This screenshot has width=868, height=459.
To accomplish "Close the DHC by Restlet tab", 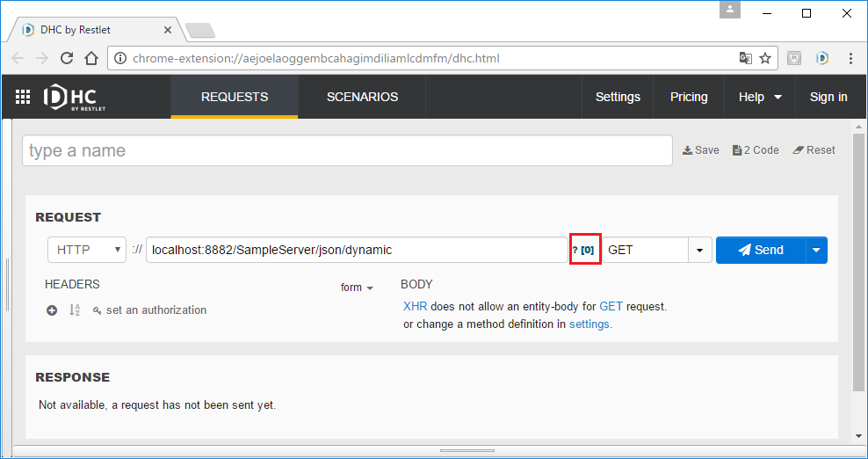I will (x=168, y=30).
